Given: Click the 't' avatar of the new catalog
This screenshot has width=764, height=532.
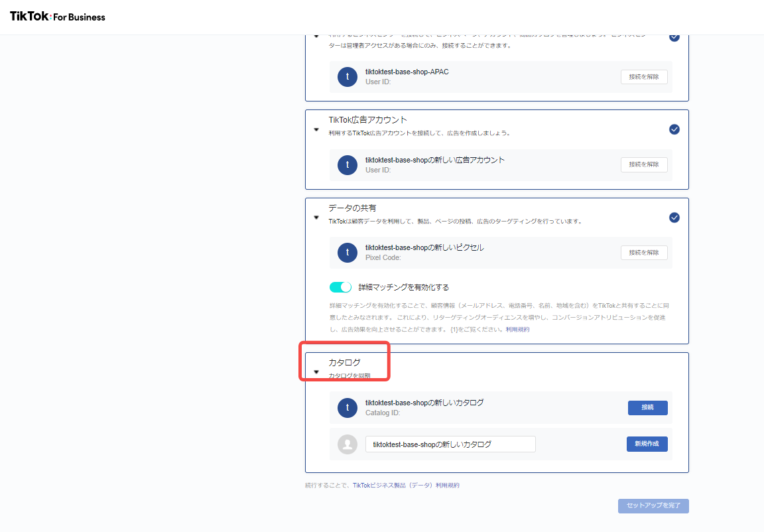Looking at the screenshot, I should coord(347,407).
